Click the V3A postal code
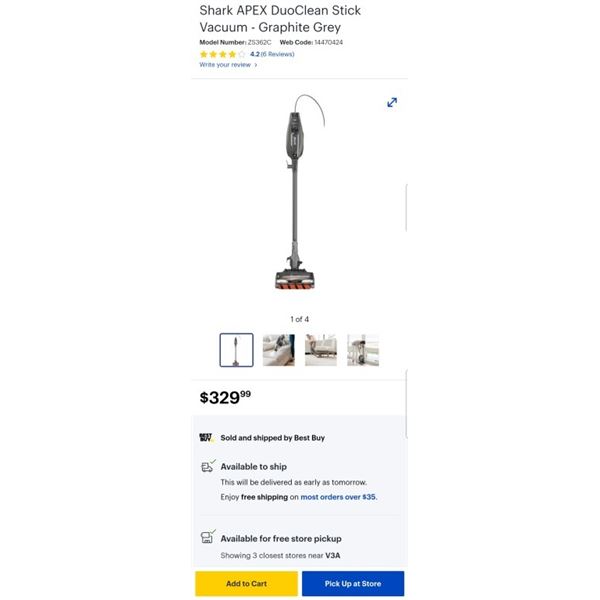The height and width of the screenshot is (600, 600). 333,556
